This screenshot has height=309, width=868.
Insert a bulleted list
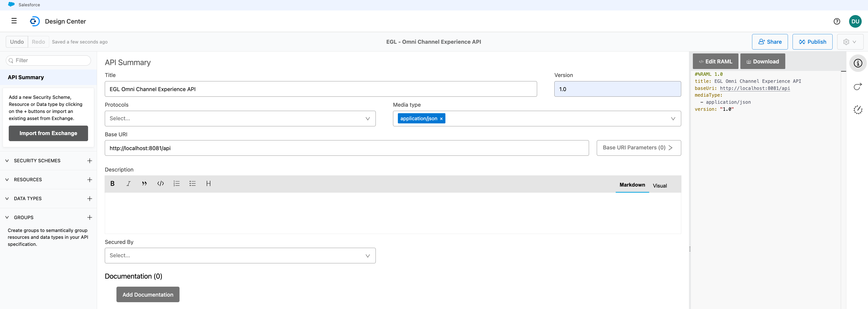(x=192, y=183)
